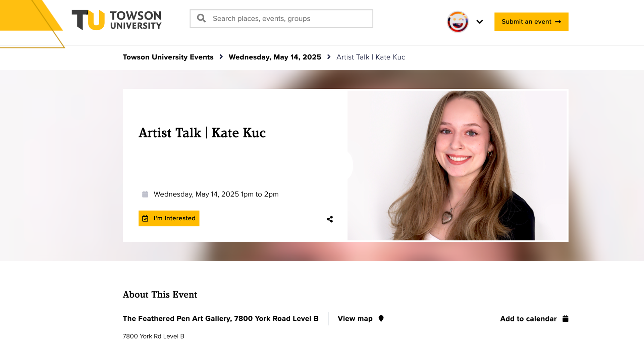Image resolution: width=644 pixels, height=356 pixels.
Task: Open the View map link
Action: [355, 318]
